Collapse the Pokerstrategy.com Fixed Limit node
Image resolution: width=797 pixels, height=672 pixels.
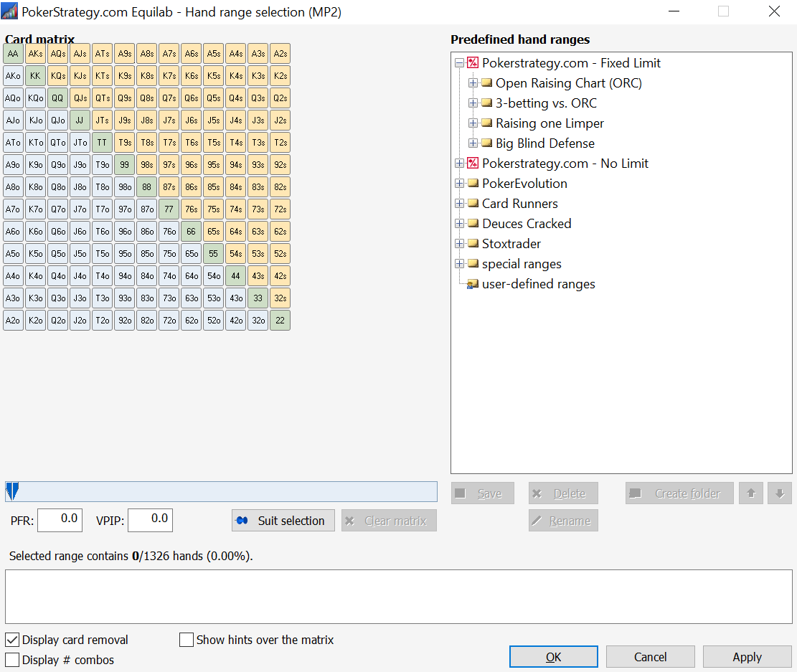point(460,63)
